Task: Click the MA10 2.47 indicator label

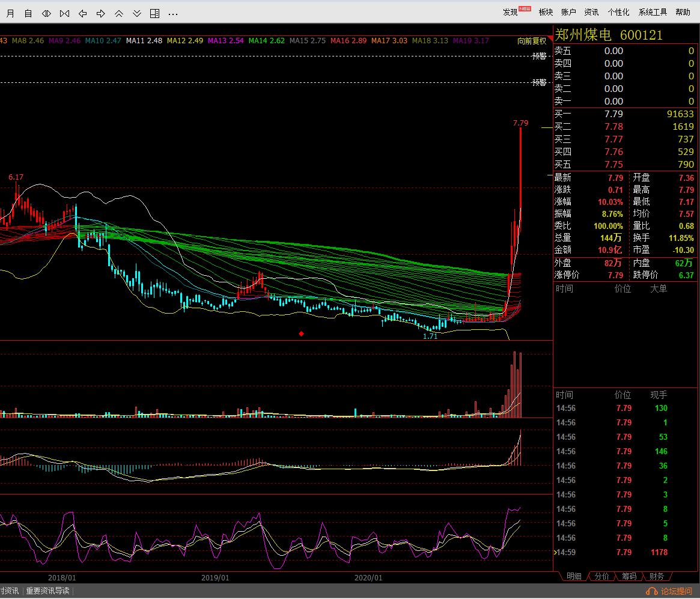Action: click(x=103, y=41)
